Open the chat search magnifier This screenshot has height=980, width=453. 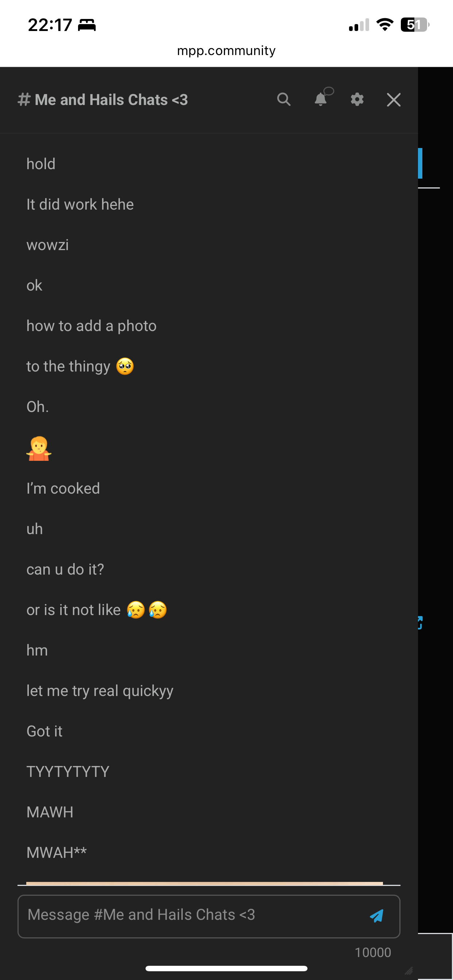pos(284,100)
